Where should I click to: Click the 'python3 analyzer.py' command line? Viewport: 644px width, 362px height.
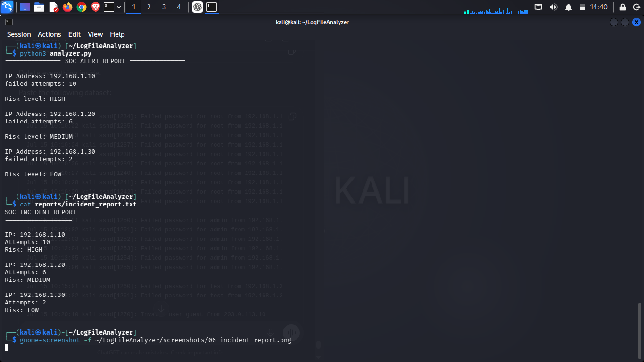coord(56,53)
